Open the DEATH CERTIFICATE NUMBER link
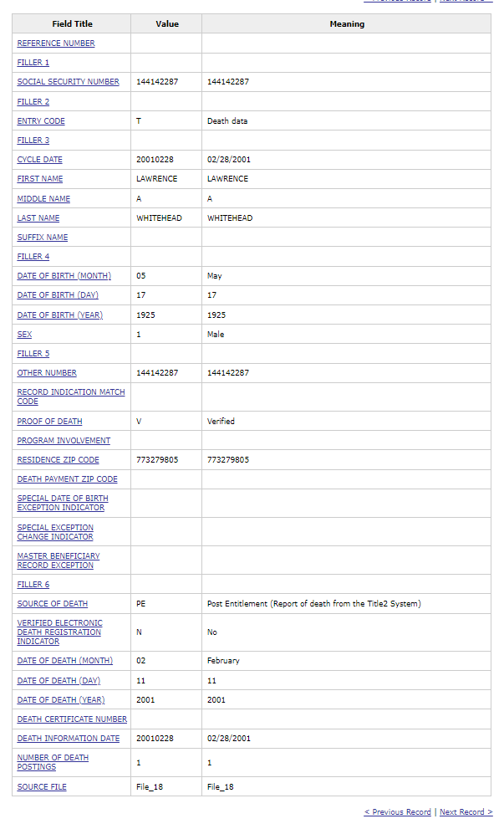Viewport: 504px width, 829px height. tap(72, 719)
